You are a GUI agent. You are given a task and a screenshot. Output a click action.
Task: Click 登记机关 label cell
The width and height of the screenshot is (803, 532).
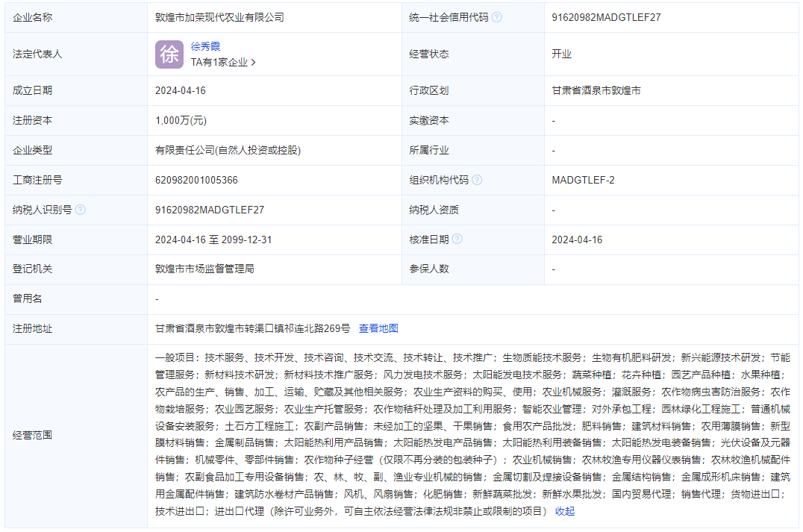(76, 269)
